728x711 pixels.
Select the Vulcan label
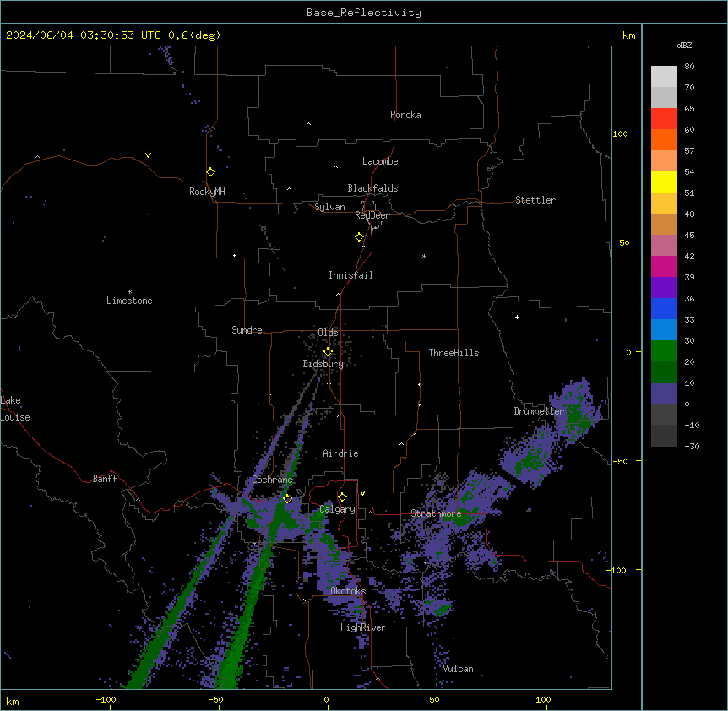pos(458,669)
